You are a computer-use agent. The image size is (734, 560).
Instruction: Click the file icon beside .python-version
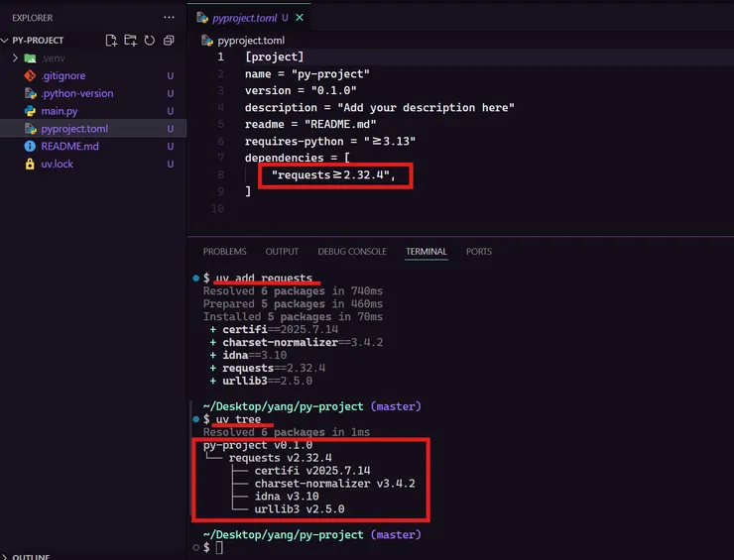pyautogui.click(x=31, y=93)
